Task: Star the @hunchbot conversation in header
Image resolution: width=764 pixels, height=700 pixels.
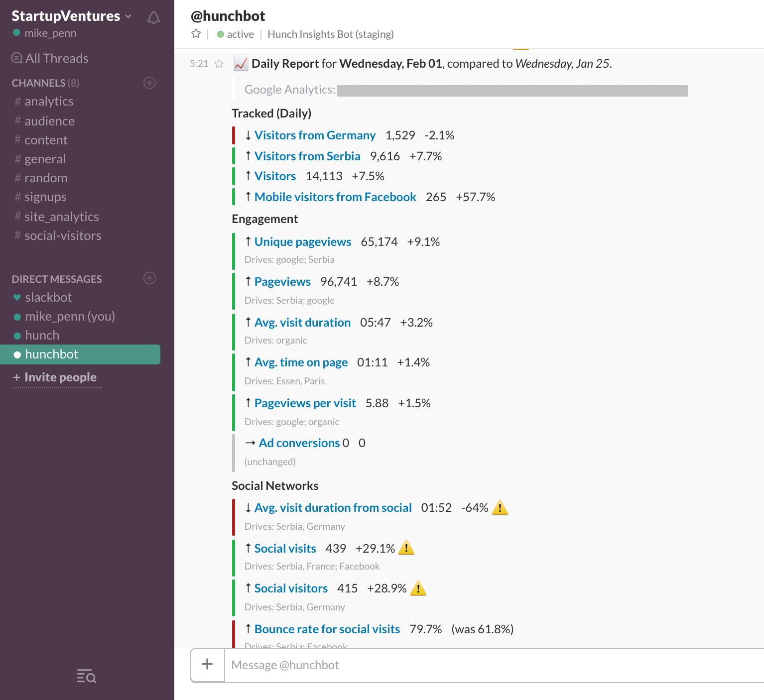Action: pyautogui.click(x=196, y=34)
